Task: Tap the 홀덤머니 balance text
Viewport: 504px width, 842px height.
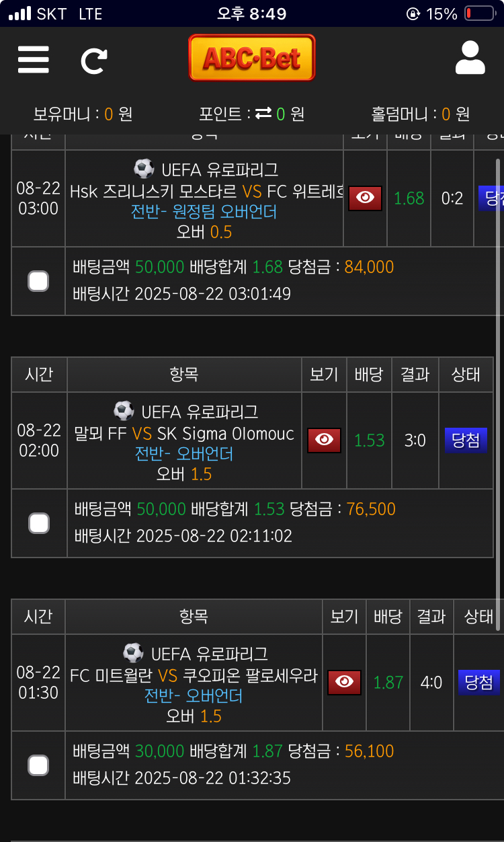Action: pyautogui.click(x=421, y=114)
